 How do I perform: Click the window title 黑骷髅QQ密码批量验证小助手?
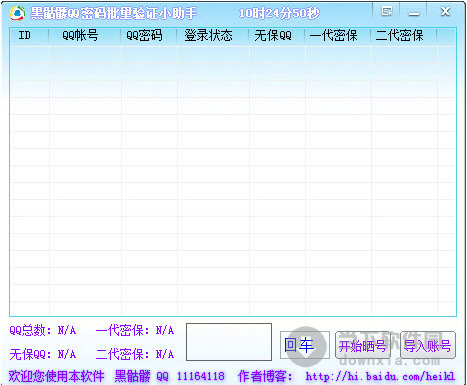pyautogui.click(x=114, y=13)
